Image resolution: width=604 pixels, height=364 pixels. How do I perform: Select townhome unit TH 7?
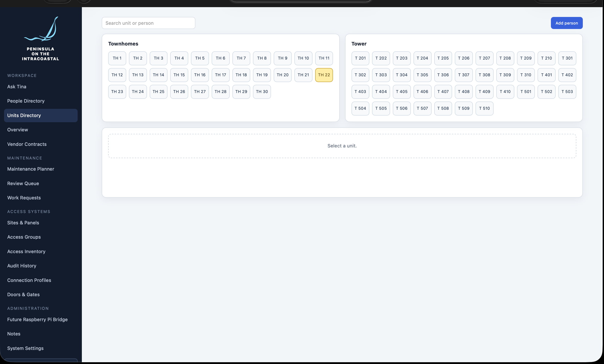[241, 58]
